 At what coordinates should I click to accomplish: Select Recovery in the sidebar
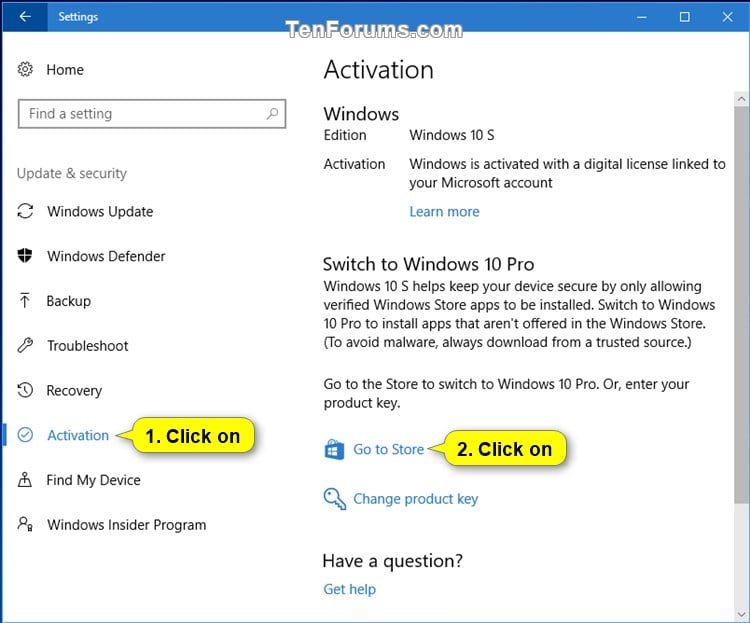74,390
